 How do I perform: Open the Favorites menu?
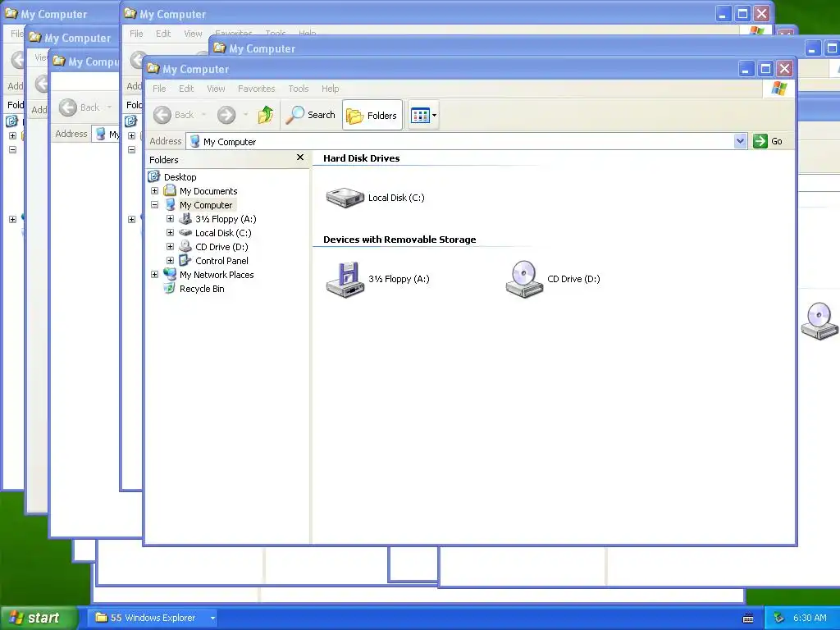pyautogui.click(x=257, y=89)
